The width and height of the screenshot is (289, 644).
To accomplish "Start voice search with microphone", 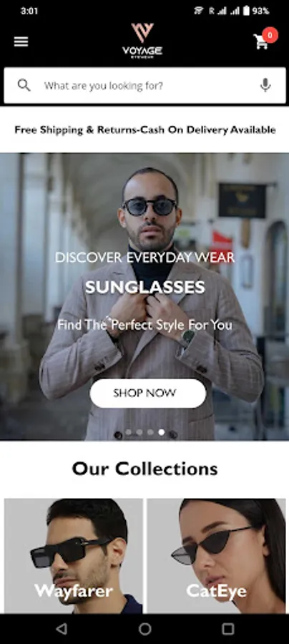I will point(265,85).
